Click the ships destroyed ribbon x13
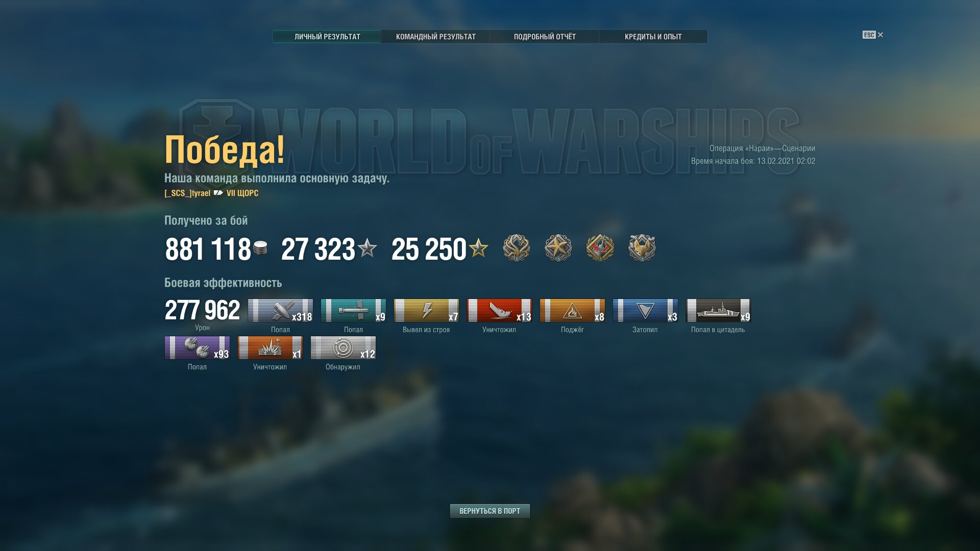This screenshot has height=551, width=980. 499,310
